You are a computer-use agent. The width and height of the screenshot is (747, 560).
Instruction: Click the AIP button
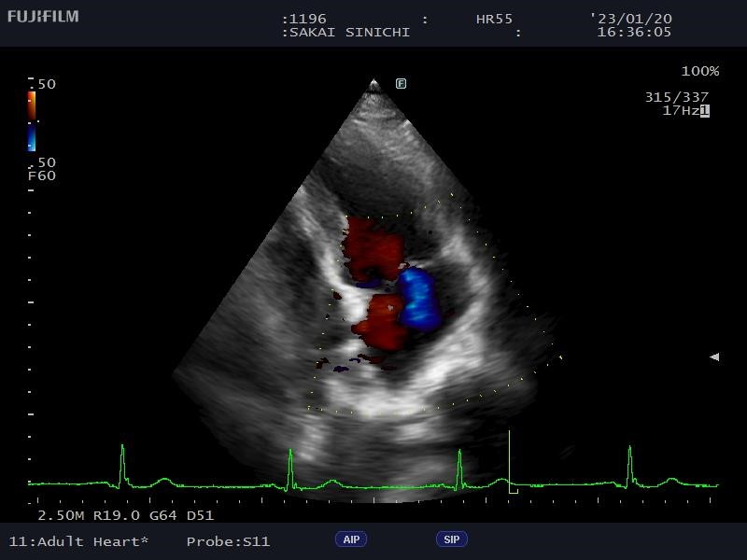[351, 539]
